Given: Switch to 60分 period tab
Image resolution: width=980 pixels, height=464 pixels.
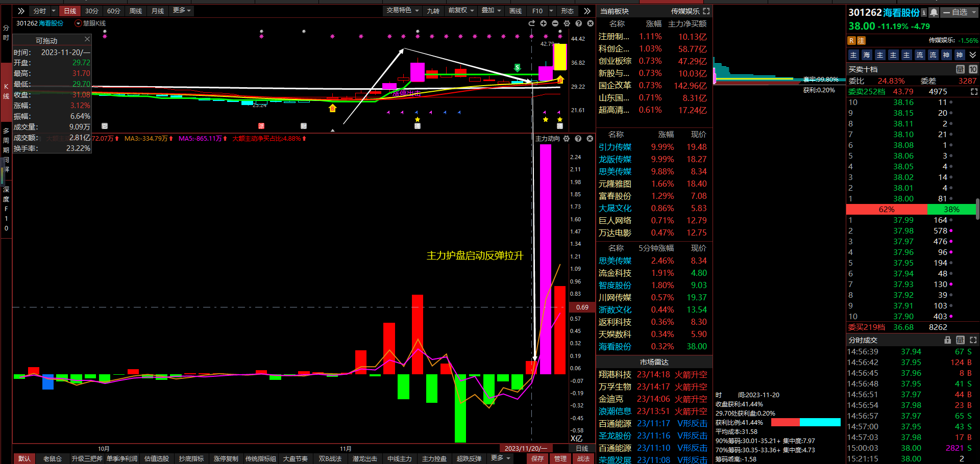Looking at the screenshot, I should pyautogui.click(x=114, y=11).
